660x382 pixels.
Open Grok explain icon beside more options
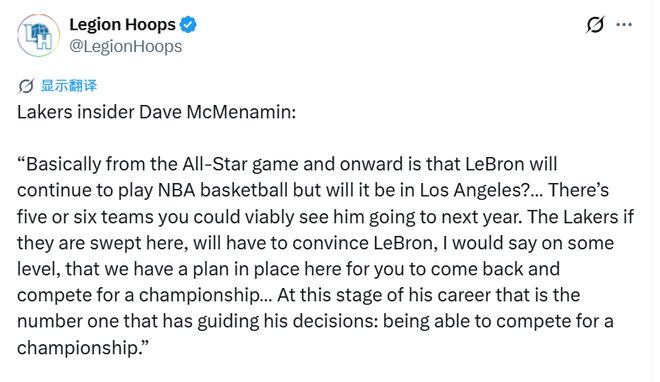click(x=595, y=24)
